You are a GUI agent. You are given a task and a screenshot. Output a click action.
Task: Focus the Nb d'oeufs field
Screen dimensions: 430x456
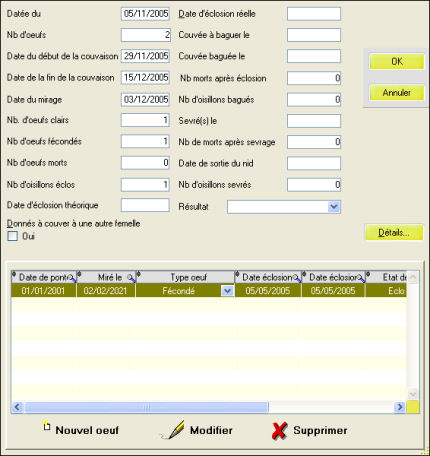[145, 35]
